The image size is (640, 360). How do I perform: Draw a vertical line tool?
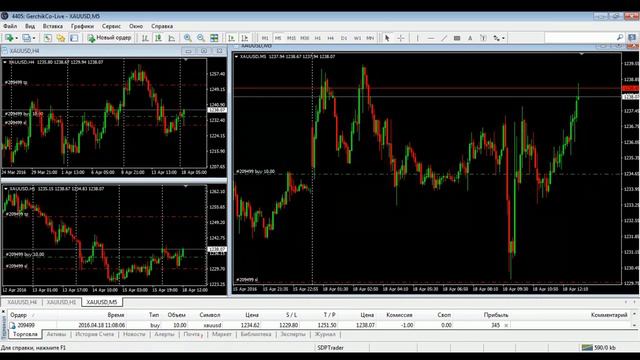(x=418, y=38)
